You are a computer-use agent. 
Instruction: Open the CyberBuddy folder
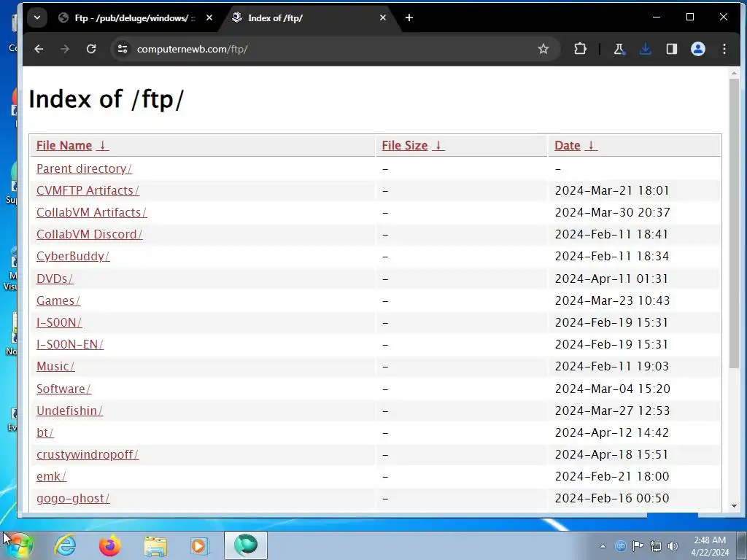73,256
